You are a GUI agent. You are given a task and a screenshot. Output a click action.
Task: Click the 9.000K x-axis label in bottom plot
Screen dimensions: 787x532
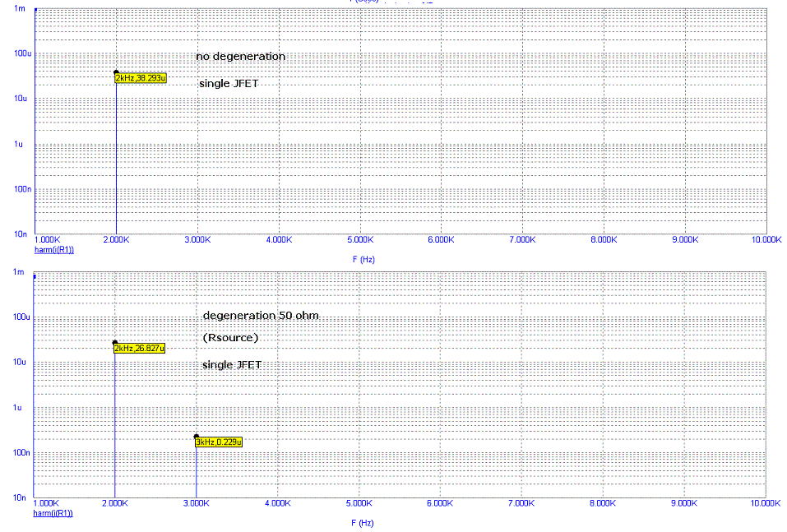point(684,503)
